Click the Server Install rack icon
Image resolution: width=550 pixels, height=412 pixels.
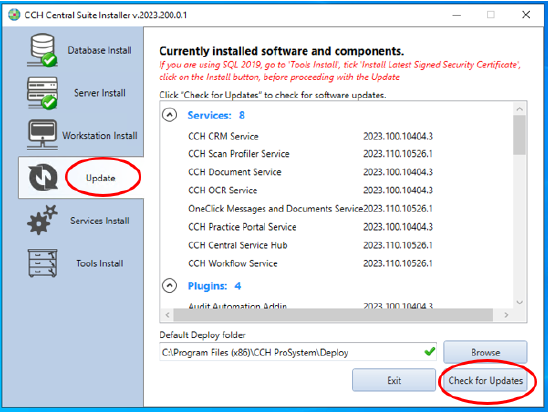coord(42,93)
